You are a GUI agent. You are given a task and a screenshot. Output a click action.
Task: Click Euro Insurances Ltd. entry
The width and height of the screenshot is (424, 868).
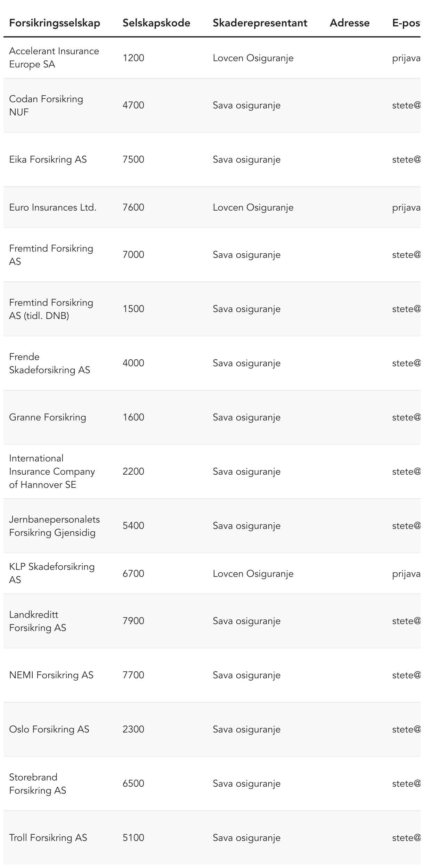[53, 207]
